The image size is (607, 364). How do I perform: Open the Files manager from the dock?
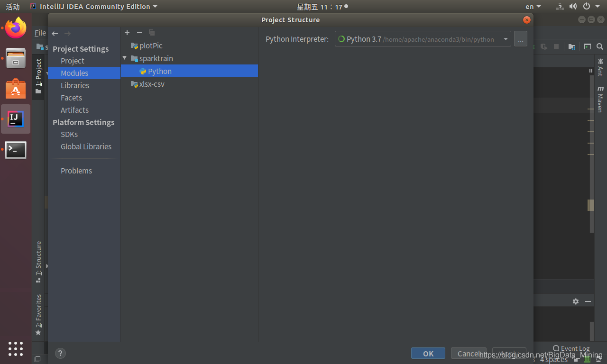16,58
